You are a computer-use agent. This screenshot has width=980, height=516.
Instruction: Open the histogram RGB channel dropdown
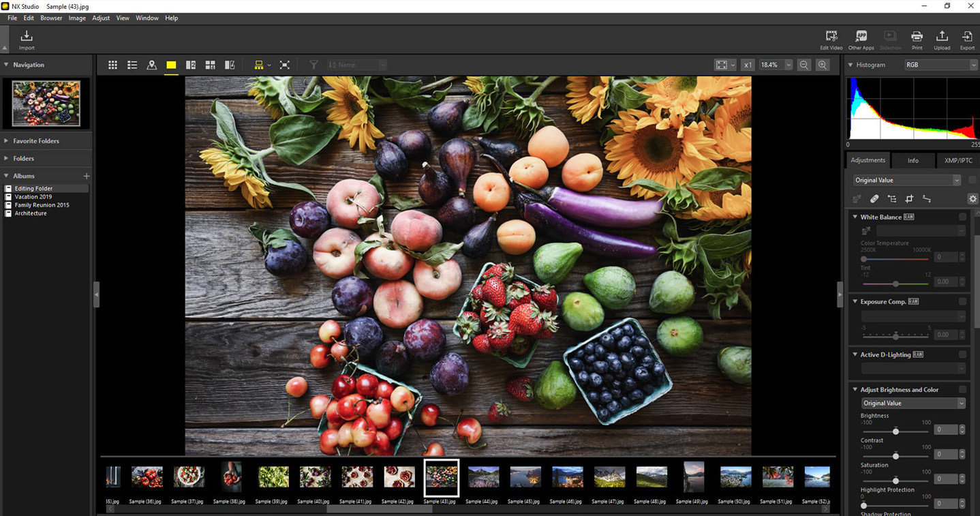click(940, 65)
